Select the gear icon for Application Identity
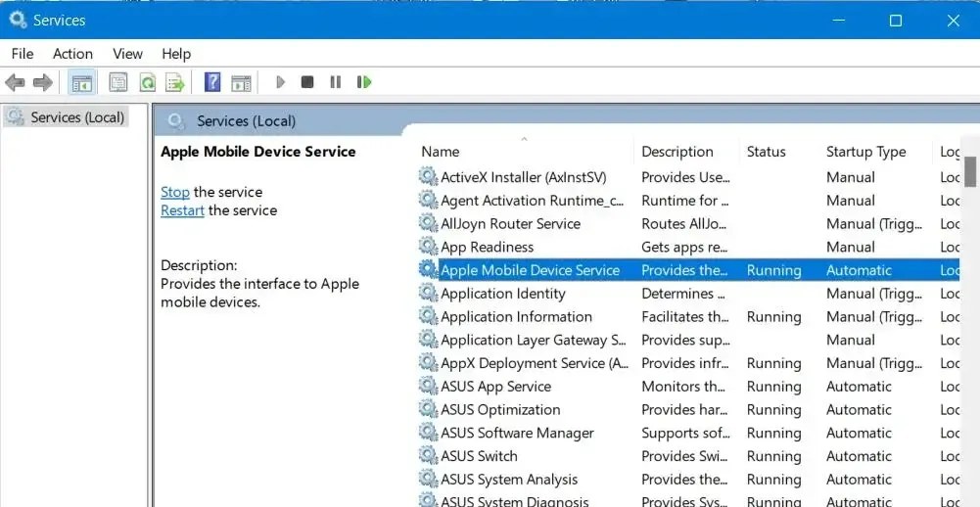 pyautogui.click(x=428, y=294)
